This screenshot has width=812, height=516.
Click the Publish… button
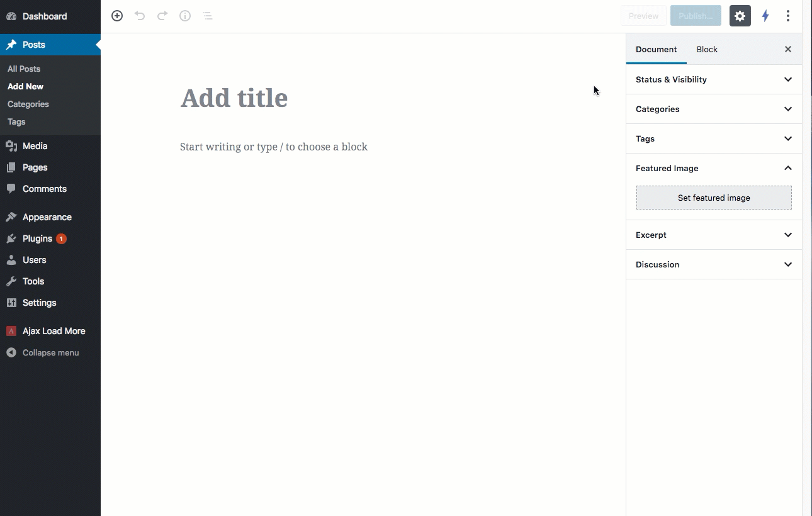696,16
